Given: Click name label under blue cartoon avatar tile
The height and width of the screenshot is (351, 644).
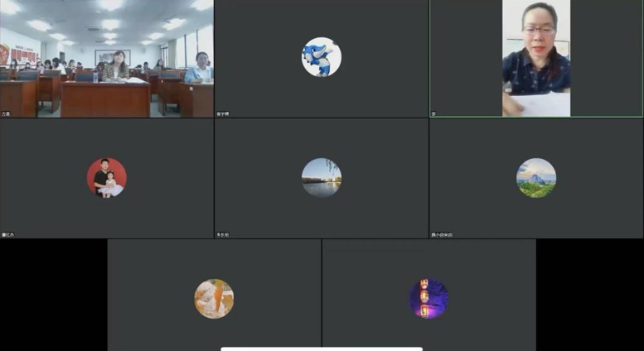Looking at the screenshot, I should (x=222, y=113).
